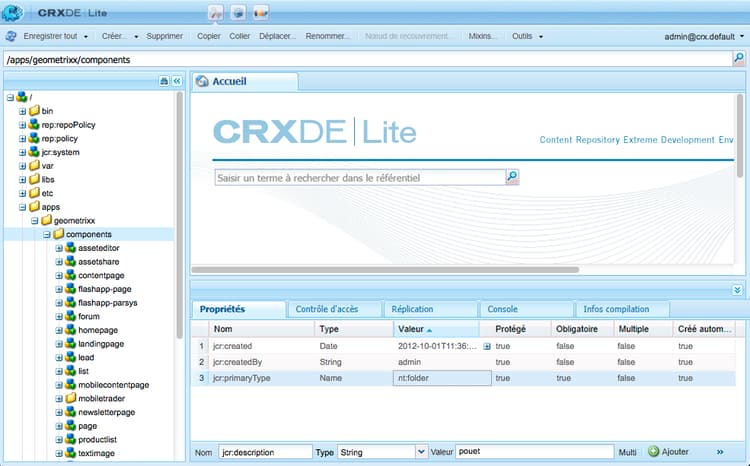
Task: Click the double-arrow icon after Ajouter
Action: [x=720, y=452]
